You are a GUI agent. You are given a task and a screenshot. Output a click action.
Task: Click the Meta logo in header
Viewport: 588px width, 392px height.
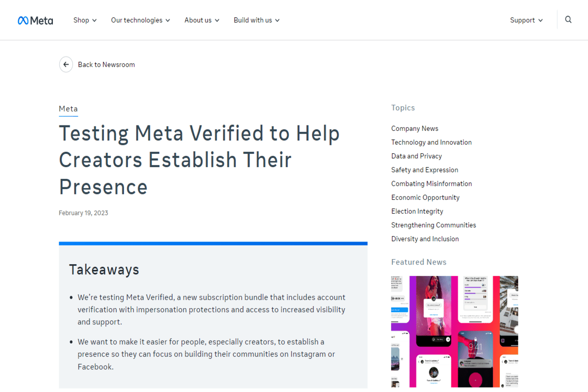point(35,20)
